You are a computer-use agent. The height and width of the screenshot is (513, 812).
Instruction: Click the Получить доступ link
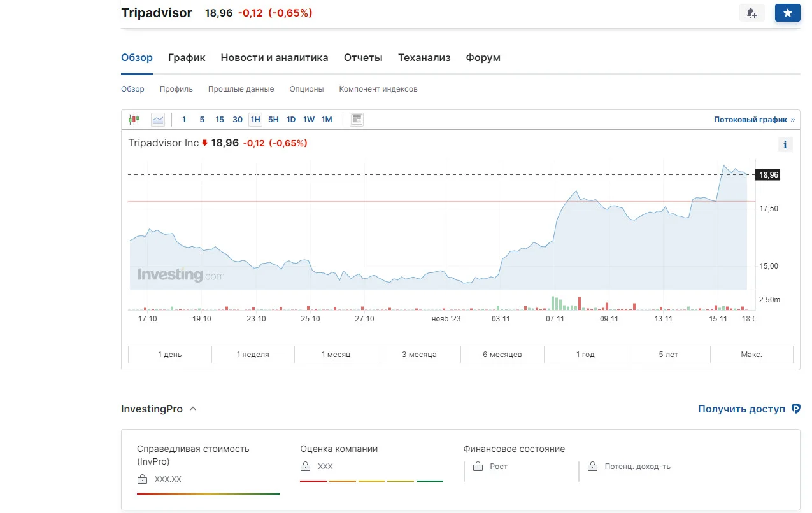(741, 409)
